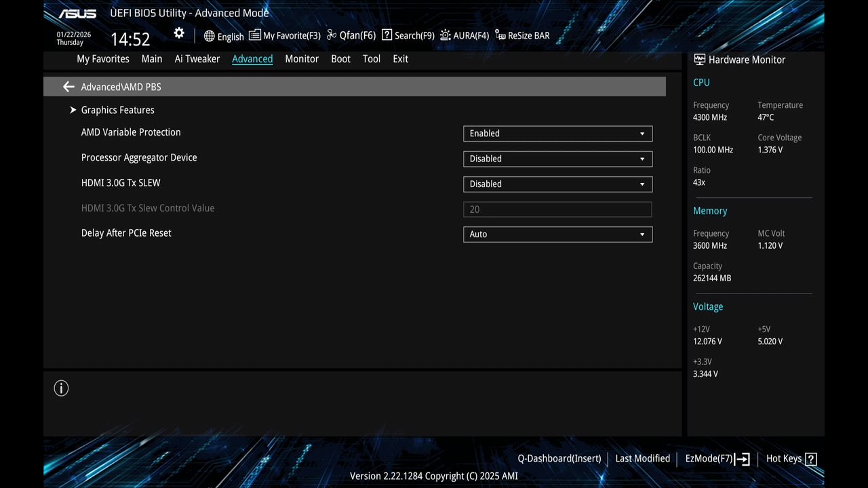This screenshot has width=868, height=488.
Task: Open Q-Dashboard (Insert)
Action: [x=559, y=459]
